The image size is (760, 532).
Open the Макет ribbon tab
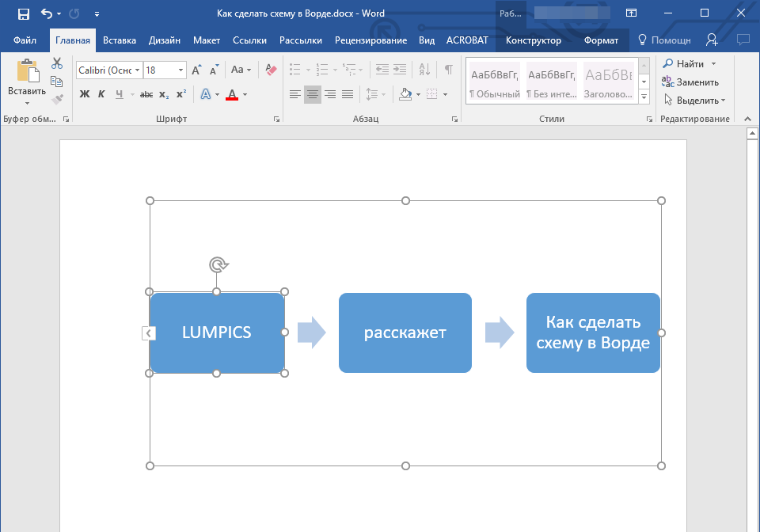[x=207, y=40]
